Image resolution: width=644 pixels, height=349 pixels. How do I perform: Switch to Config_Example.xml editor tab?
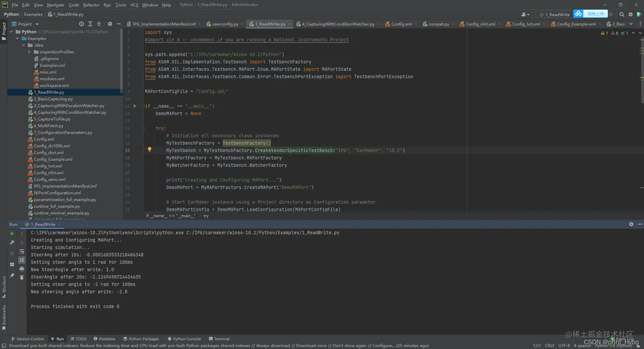[576, 24]
